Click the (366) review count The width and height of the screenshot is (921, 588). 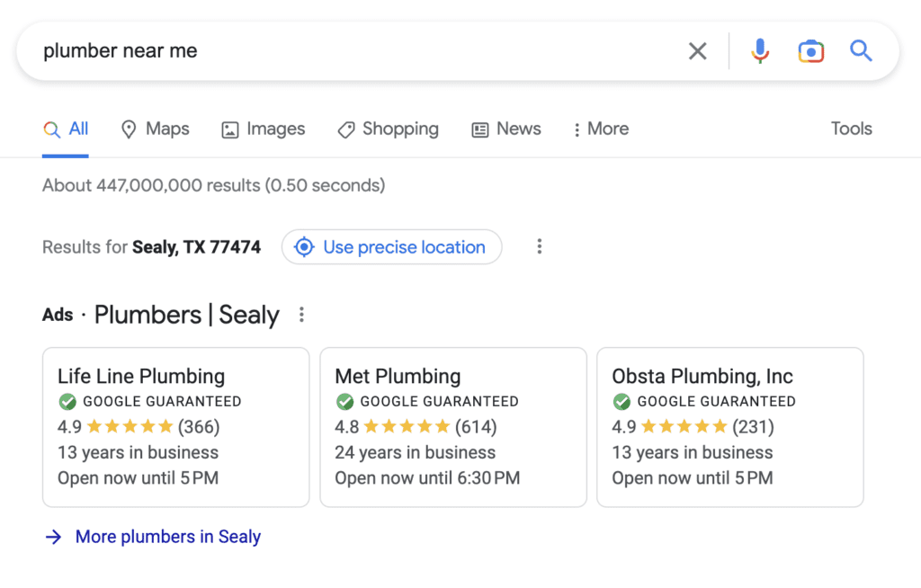click(x=199, y=427)
